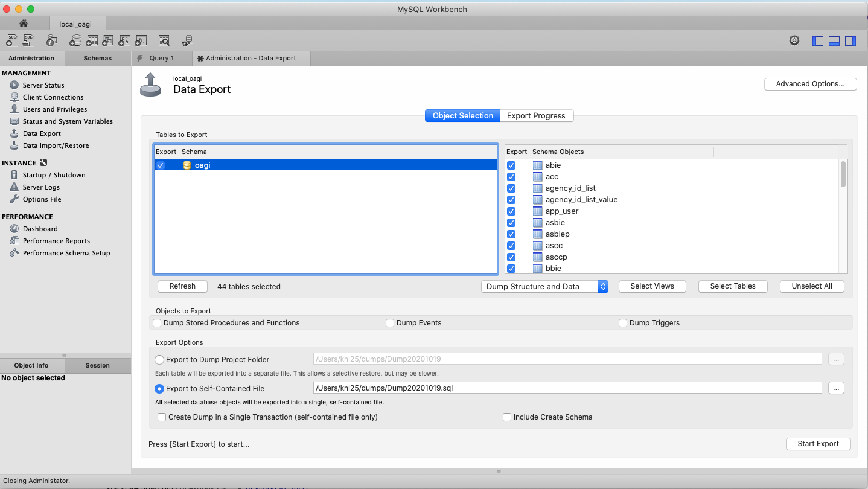Check Create Dump in a Single Transaction

click(x=162, y=417)
